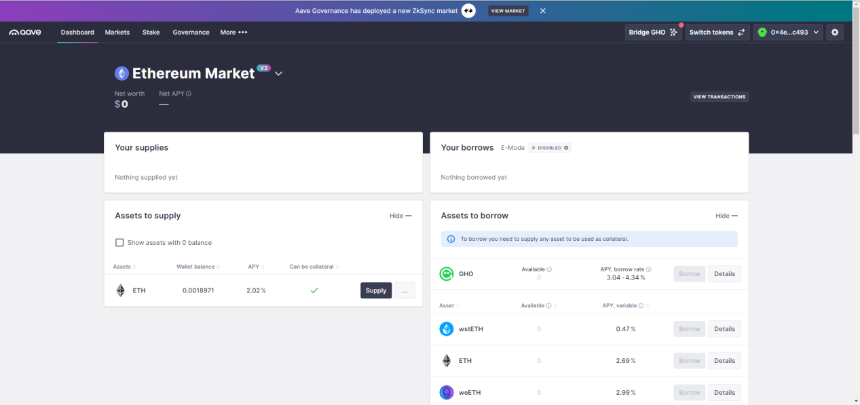Click the Ethereum Market logo icon
The image size is (860, 405).
pyautogui.click(x=121, y=73)
